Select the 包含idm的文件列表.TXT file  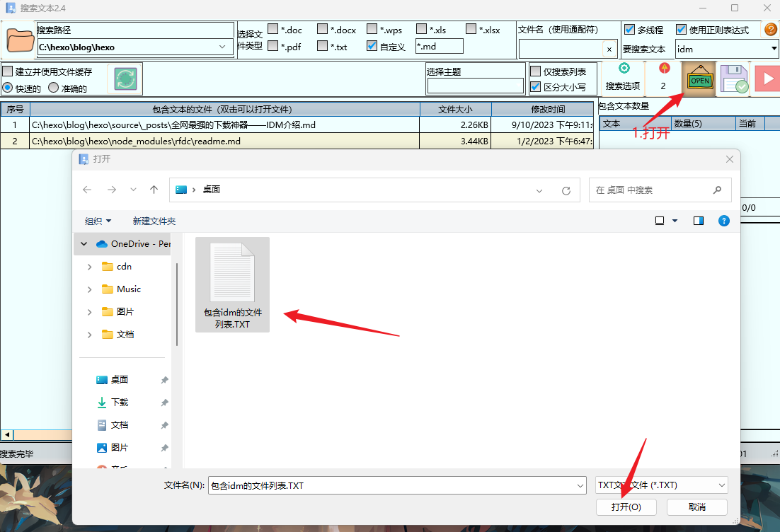(x=232, y=284)
